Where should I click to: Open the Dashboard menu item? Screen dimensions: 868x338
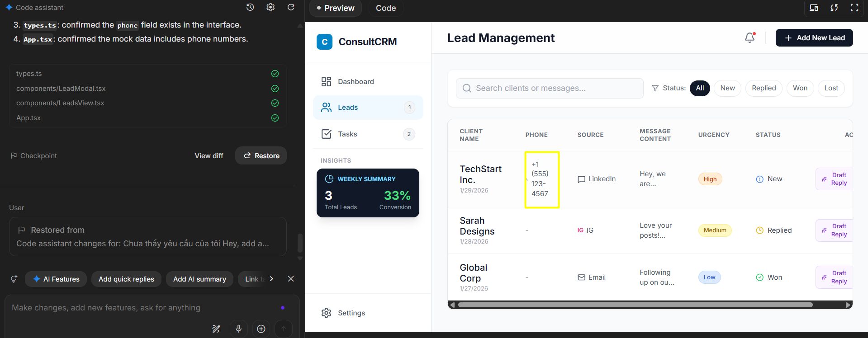[368, 81]
